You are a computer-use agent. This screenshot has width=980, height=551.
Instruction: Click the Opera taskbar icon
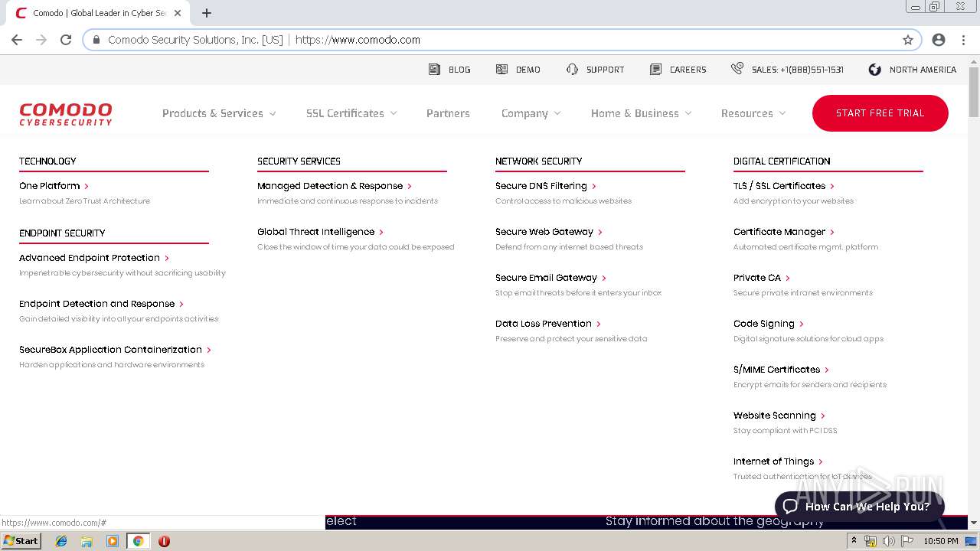(x=164, y=541)
